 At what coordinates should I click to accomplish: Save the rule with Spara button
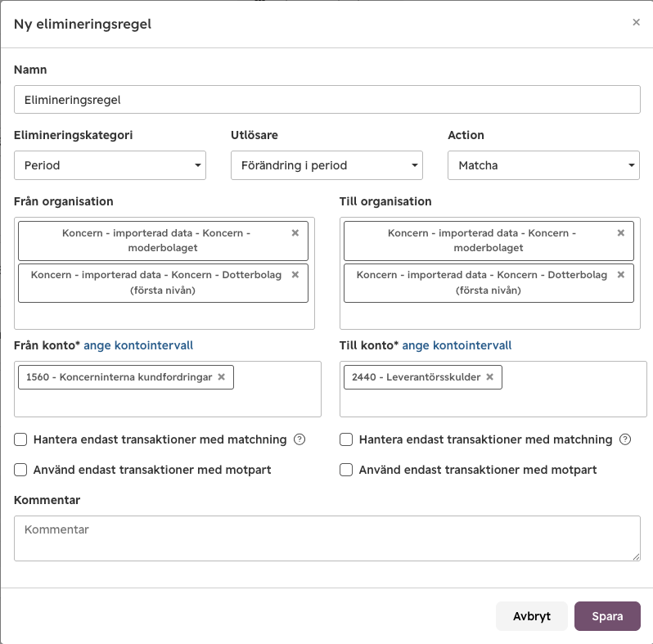click(x=607, y=616)
